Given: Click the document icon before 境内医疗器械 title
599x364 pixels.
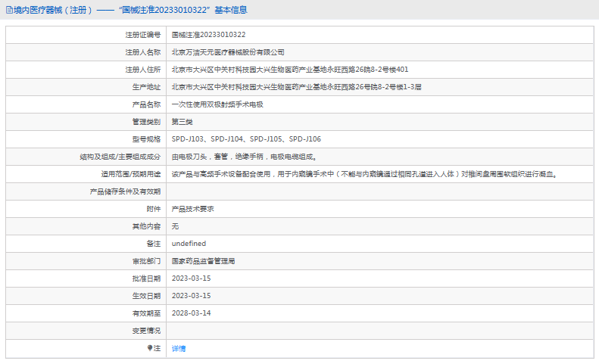Looking at the screenshot, I should coord(9,10).
